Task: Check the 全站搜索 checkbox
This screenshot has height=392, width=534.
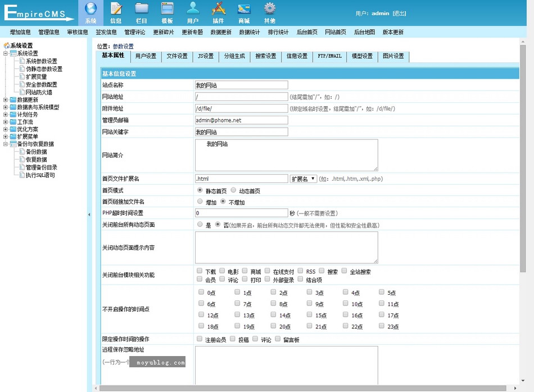Action: tap(345, 271)
